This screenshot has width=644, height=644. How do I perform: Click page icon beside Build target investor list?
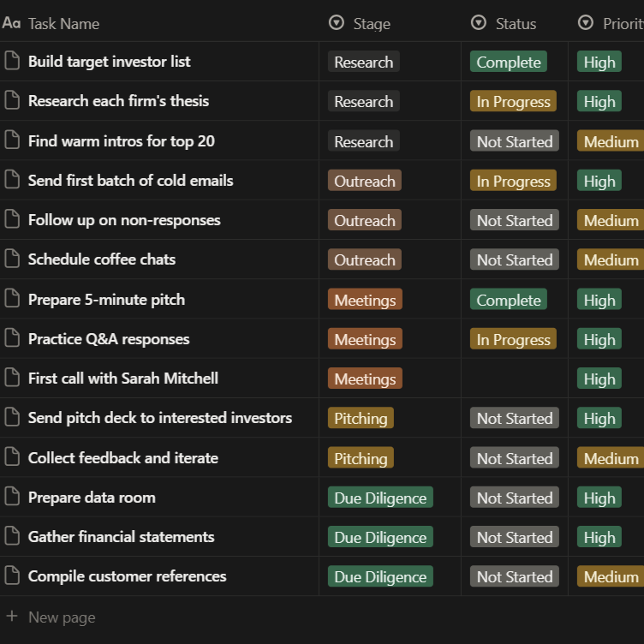pos(12,61)
